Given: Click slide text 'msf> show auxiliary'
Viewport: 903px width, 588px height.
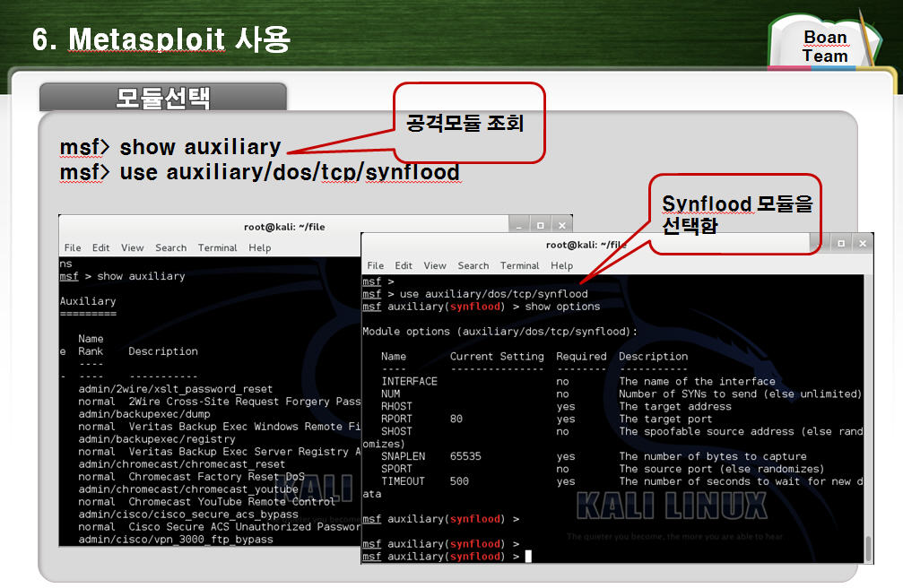Looking at the screenshot, I should click(170, 147).
